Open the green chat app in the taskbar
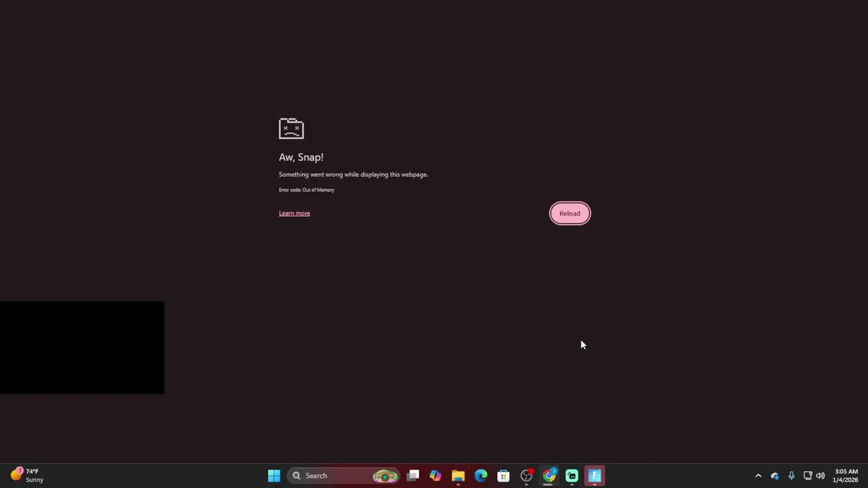The image size is (868, 488). point(572,476)
